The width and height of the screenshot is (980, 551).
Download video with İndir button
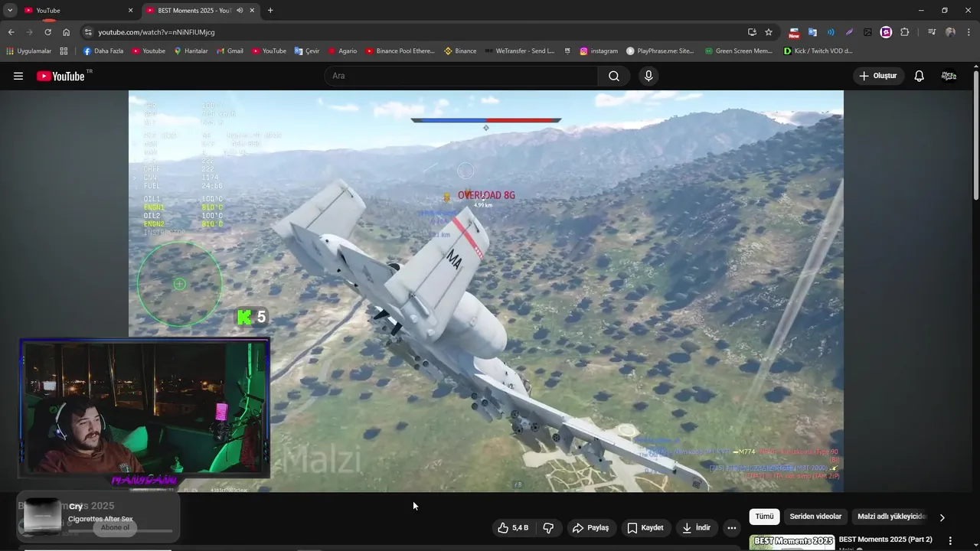696,528
